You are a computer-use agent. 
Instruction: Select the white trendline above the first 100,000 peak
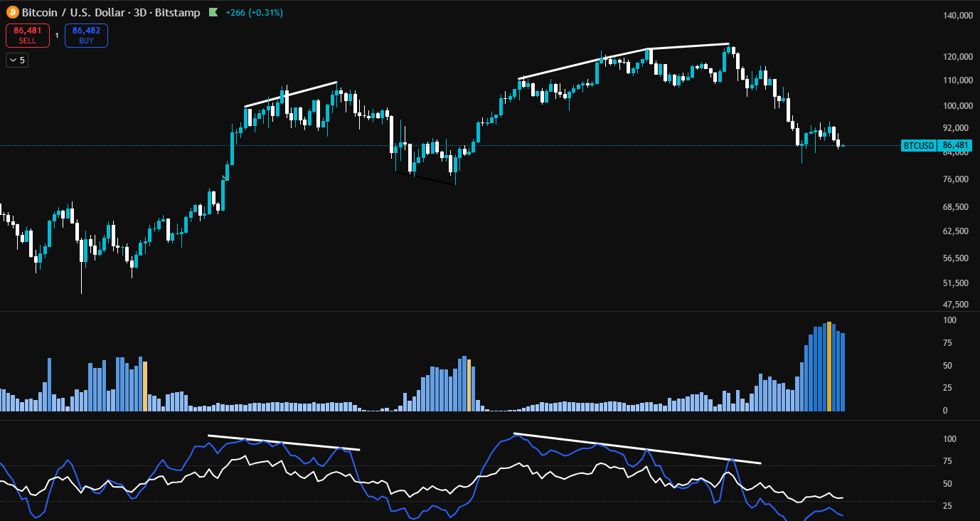[x=290, y=95]
